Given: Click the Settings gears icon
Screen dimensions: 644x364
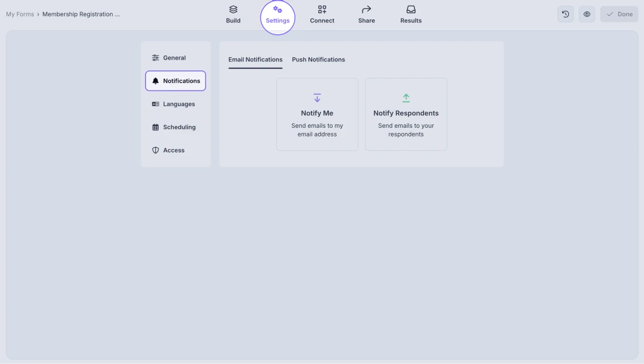Looking at the screenshot, I should coord(278,10).
